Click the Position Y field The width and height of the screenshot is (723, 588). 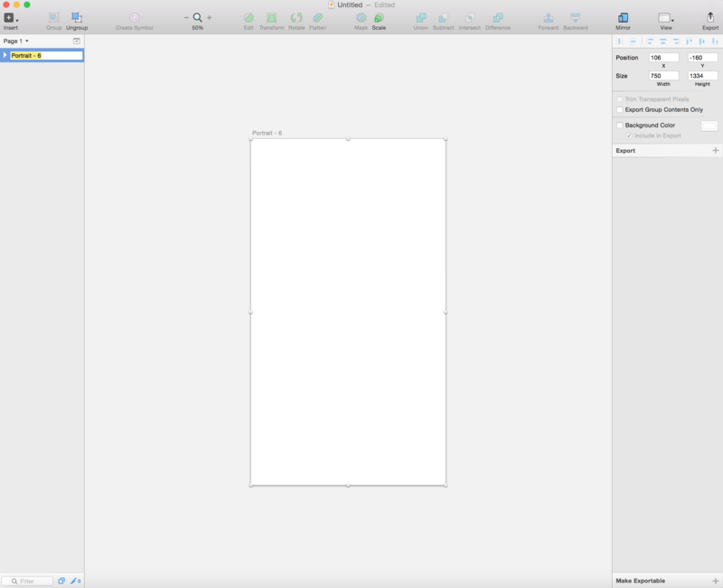coord(702,58)
